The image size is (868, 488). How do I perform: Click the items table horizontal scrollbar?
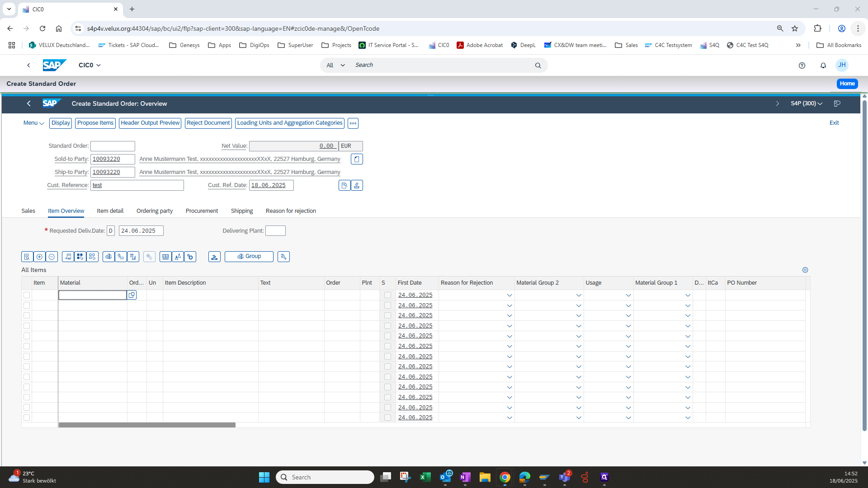click(x=147, y=425)
